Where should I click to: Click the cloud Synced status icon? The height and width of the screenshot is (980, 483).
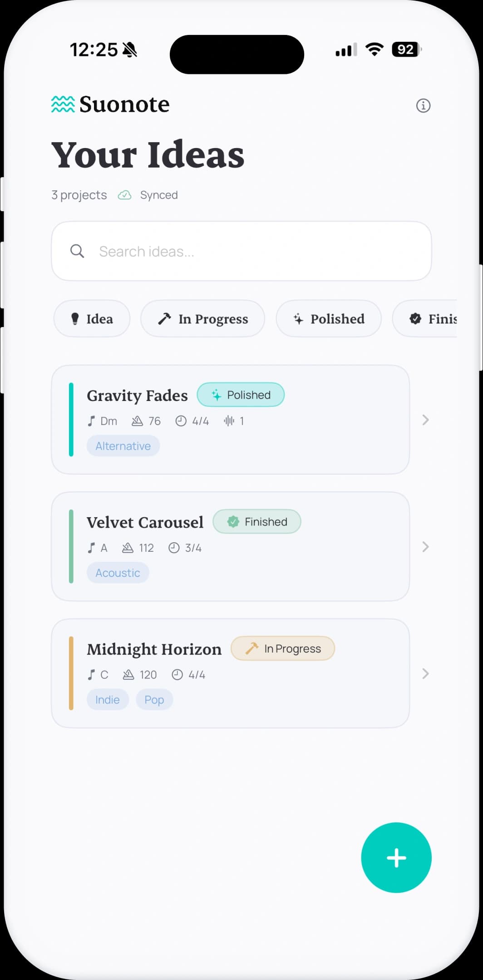pos(124,195)
